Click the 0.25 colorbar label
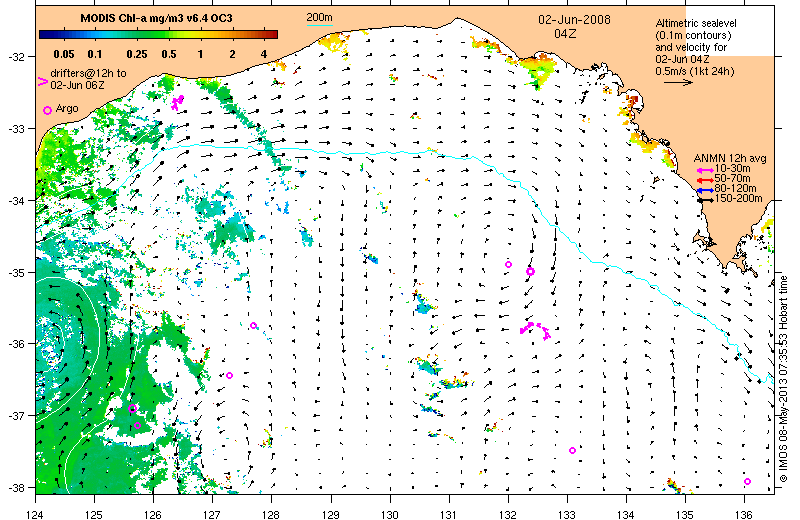Viewport: 800px width, 520px height. click(137, 54)
